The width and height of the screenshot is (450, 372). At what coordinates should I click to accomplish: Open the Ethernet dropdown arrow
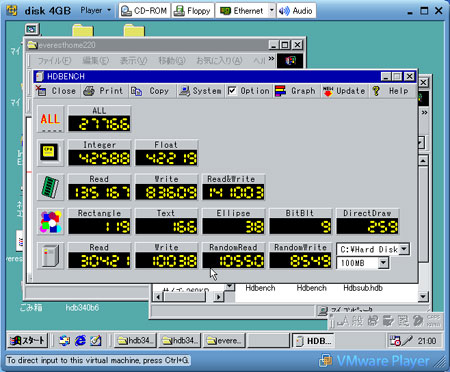pos(272,11)
